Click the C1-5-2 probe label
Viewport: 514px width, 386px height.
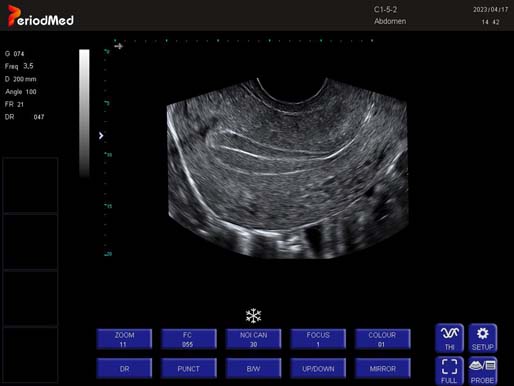pyautogui.click(x=385, y=10)
